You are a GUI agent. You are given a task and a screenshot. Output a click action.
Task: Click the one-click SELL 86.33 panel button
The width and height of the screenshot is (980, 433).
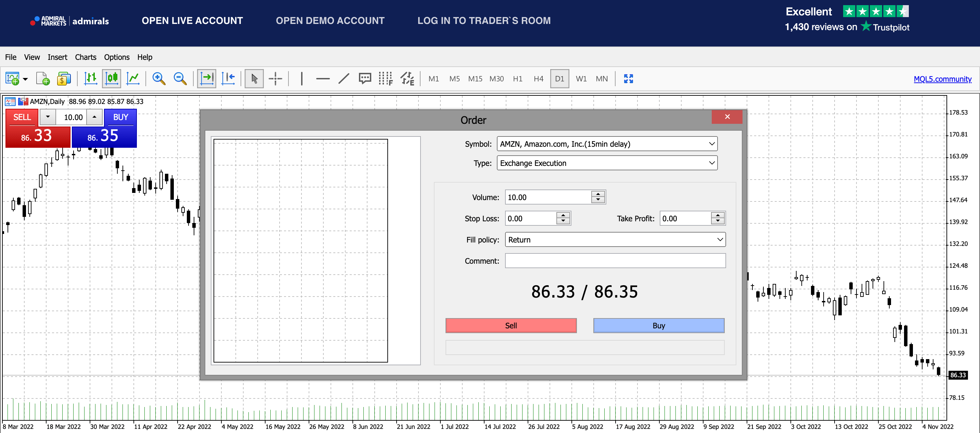38,136
